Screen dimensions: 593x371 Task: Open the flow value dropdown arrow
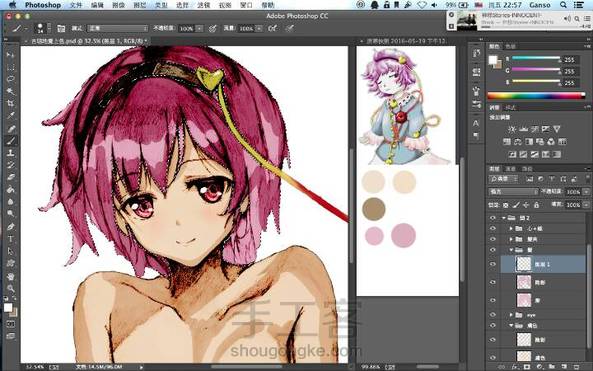[x=259, y=28]
